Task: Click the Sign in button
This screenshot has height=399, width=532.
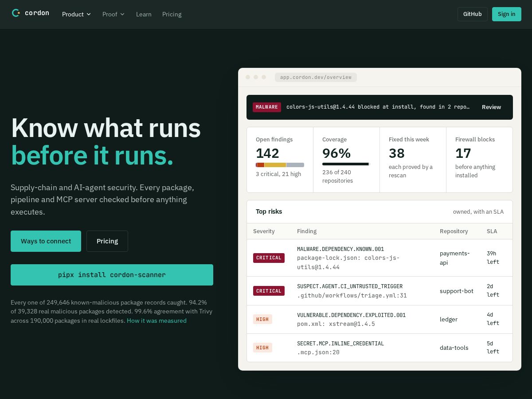Action: point(507,14)
